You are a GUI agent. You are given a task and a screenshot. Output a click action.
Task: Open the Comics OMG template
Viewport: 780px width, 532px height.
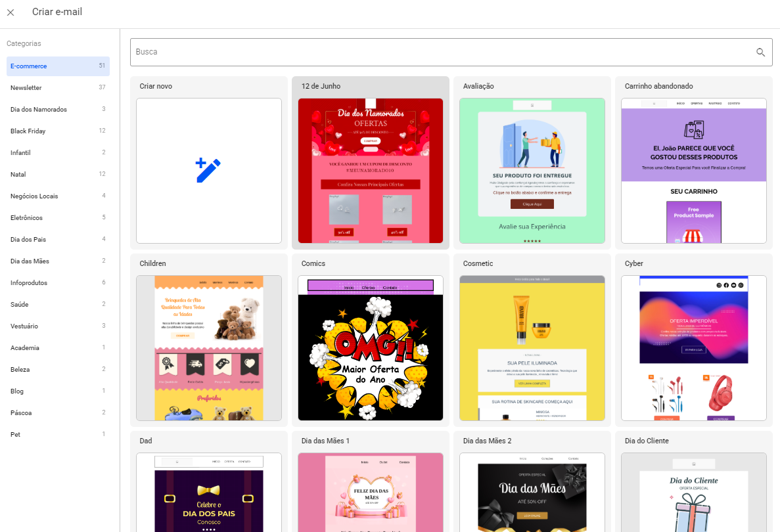pyautogui.click(x=371, y=348)
